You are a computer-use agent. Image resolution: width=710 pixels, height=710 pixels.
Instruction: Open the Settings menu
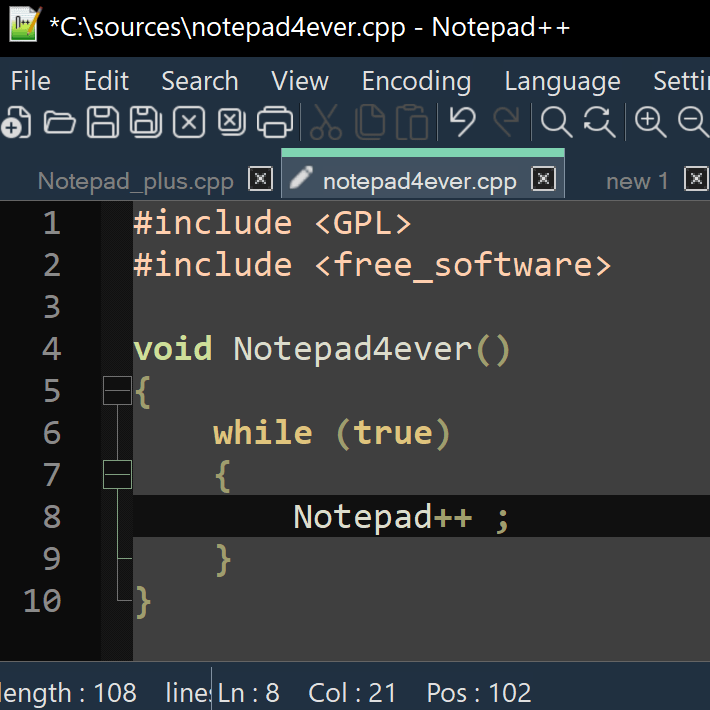pyautogui.click(x=681, y=81)
